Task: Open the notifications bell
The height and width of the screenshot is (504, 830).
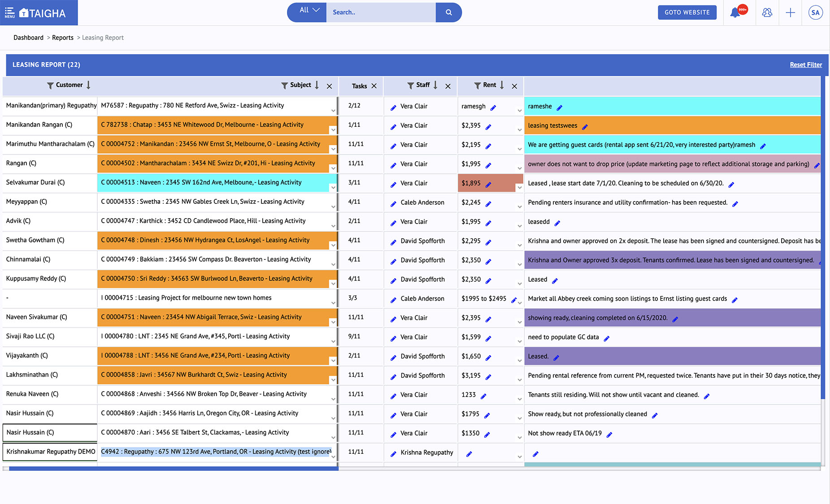Action: coord(735,13)
